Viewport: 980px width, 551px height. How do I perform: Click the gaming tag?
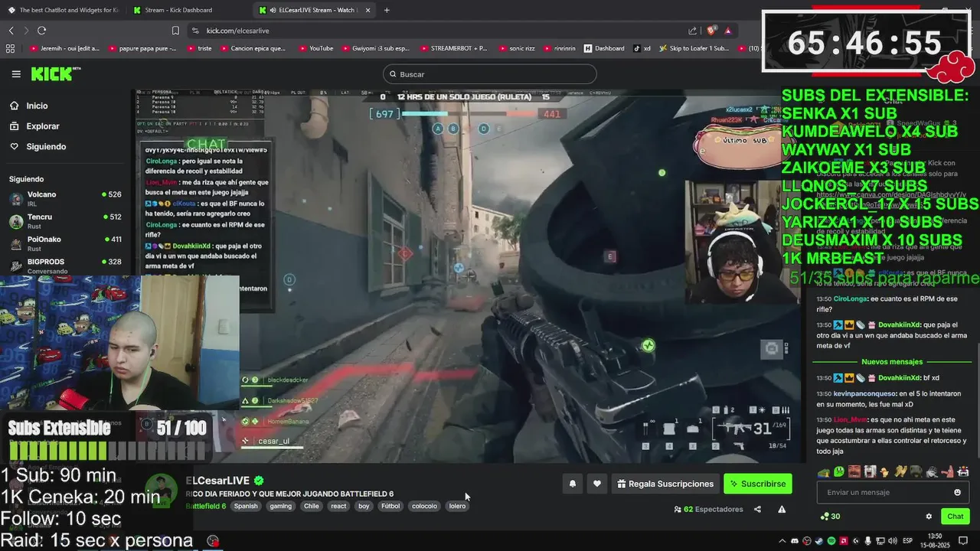[280, 506]
